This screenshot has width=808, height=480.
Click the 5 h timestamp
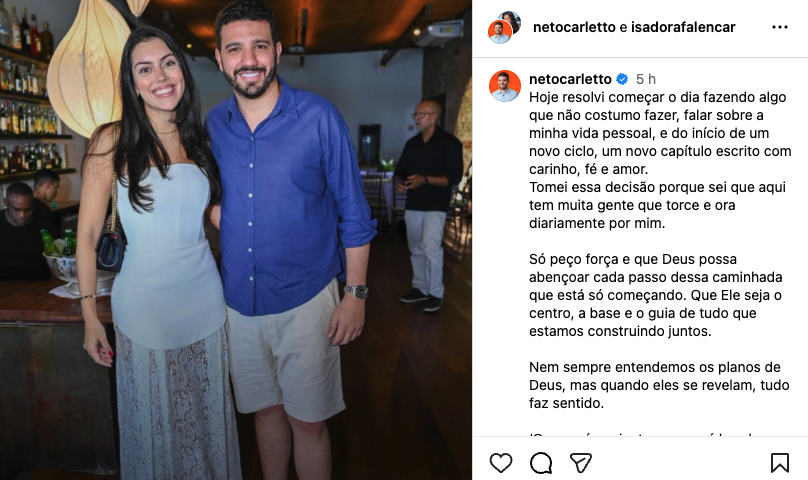pyautogui.click(x=646, y=79)
